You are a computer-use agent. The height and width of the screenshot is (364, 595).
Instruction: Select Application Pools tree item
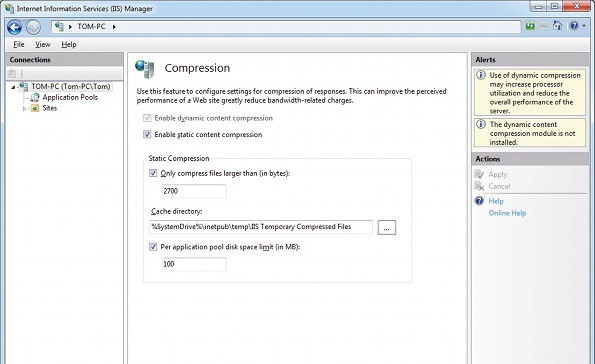coord(70,97)
